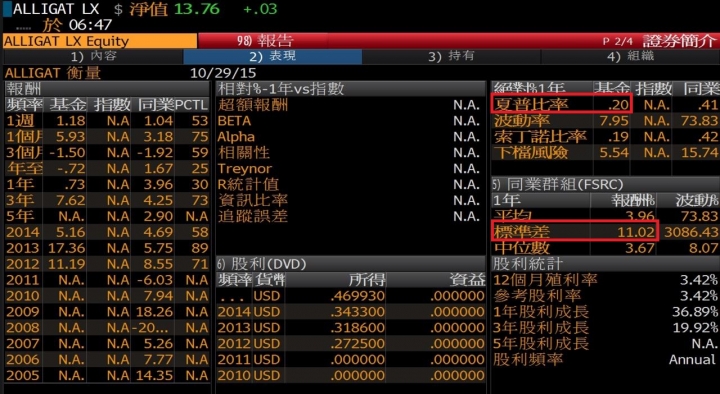Click the Alpha row label
The height and width of the screenshot is (394, 720).
pos(236,137)
